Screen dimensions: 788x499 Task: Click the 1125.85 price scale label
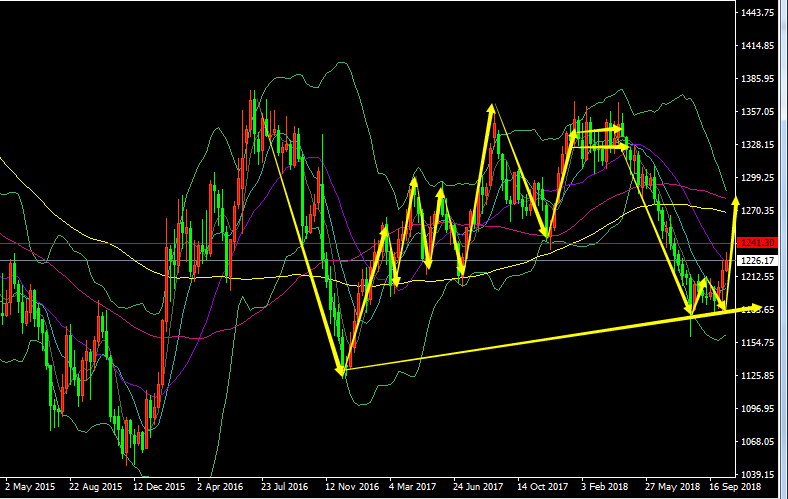(757, 376)
